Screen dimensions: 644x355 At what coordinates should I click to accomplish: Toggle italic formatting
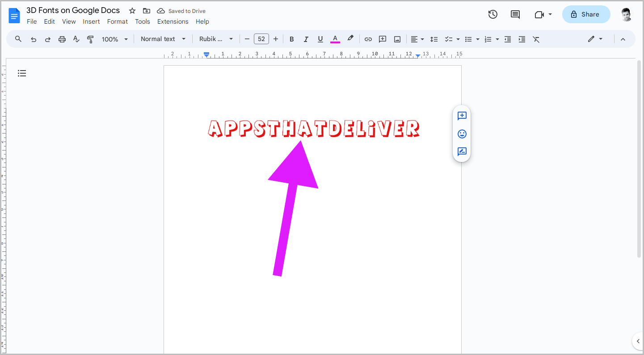pos(306,39)
